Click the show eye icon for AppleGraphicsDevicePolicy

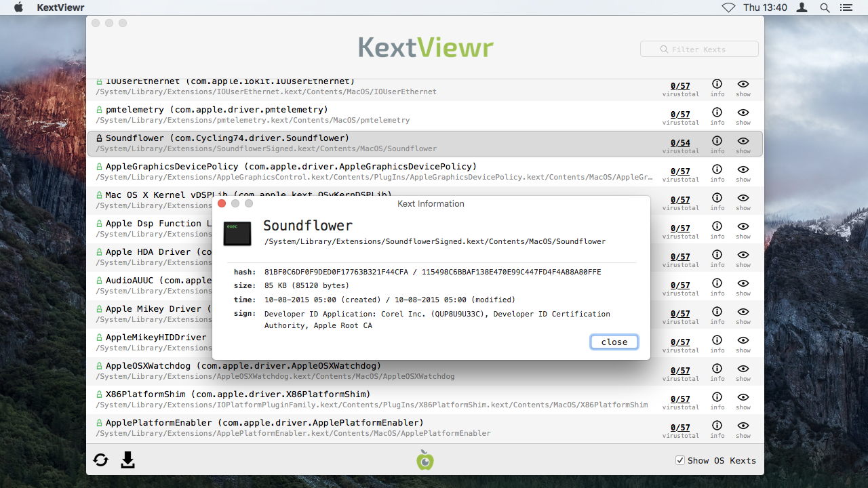[743, 170]
